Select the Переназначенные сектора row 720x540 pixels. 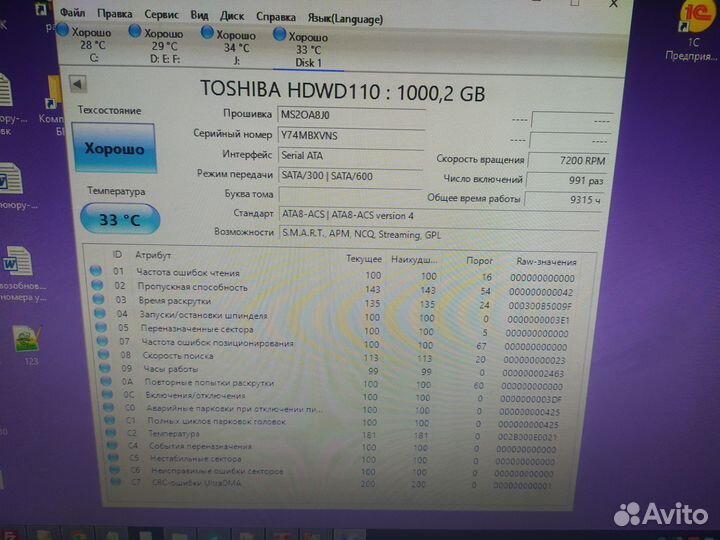click(x=332, y=331)
